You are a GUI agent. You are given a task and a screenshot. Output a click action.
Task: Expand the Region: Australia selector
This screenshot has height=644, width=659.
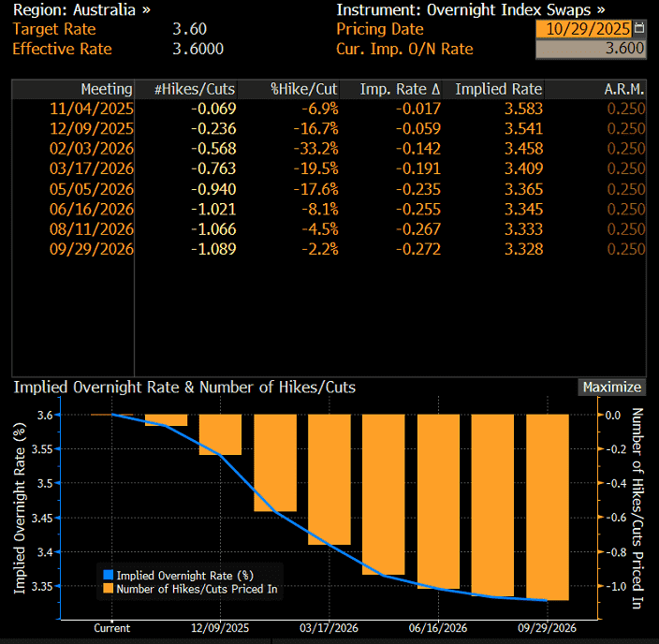[81, 10]
